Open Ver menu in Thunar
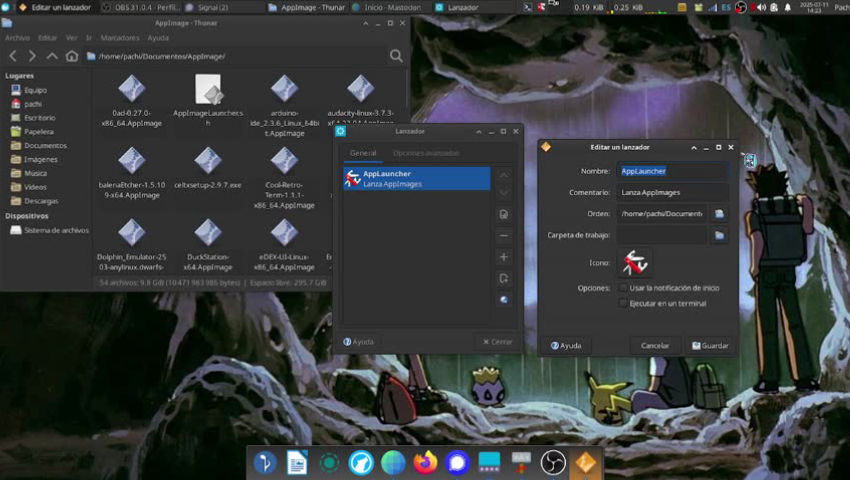850x480 pixels. (72, 38)
